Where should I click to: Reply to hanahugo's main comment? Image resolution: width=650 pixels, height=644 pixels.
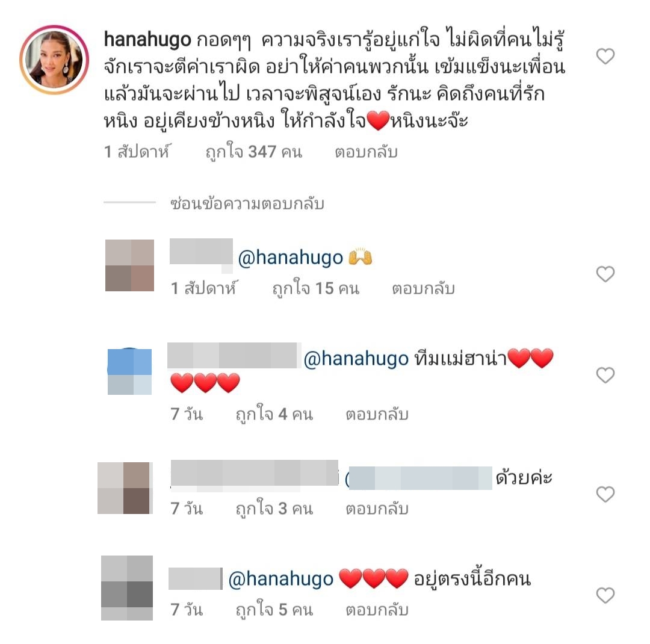366,152
